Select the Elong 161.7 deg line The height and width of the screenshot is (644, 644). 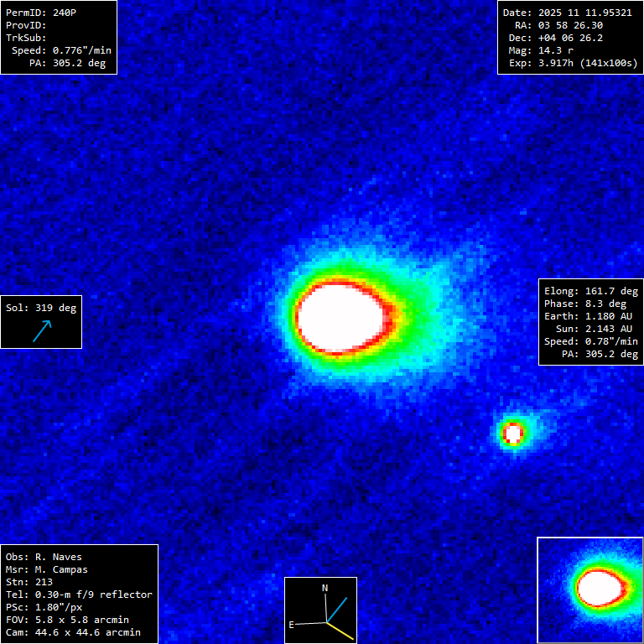tap(591, 291)
